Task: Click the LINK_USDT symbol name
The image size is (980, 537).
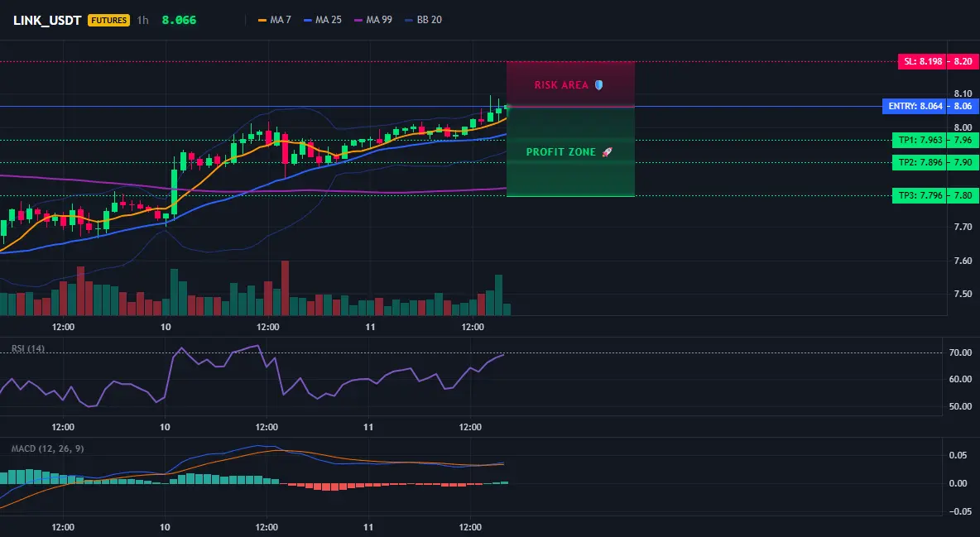Action: pos(47,20)
